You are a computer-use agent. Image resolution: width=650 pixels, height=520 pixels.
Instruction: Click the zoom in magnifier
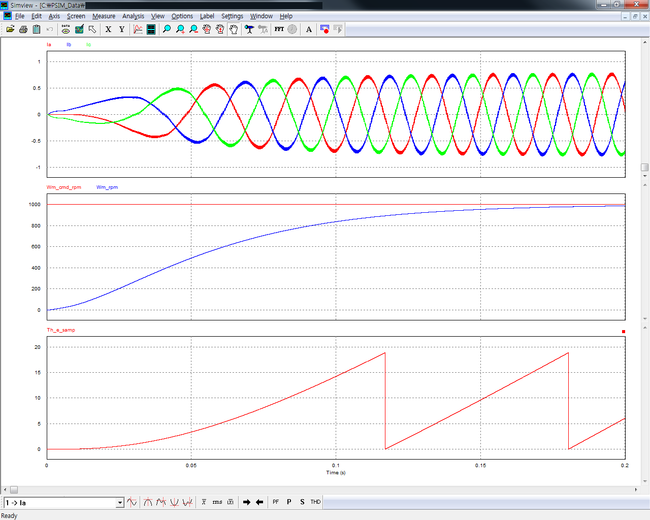pos(180,29)
